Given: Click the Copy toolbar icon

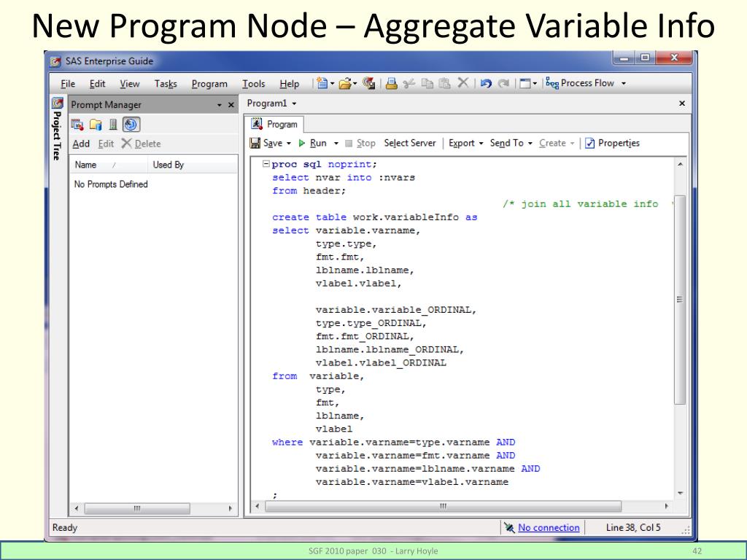Looking at the screenshot, I should coord(427,84).
